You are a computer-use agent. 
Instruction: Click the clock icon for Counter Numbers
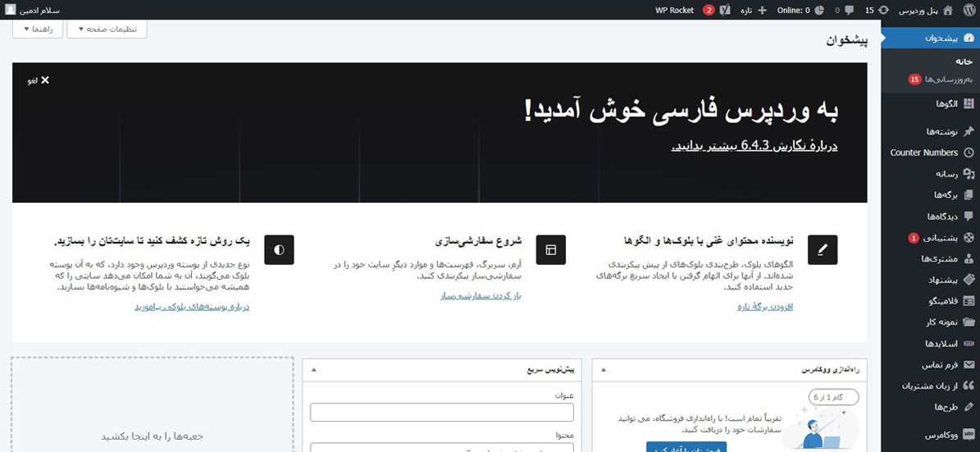coord(969,153)
